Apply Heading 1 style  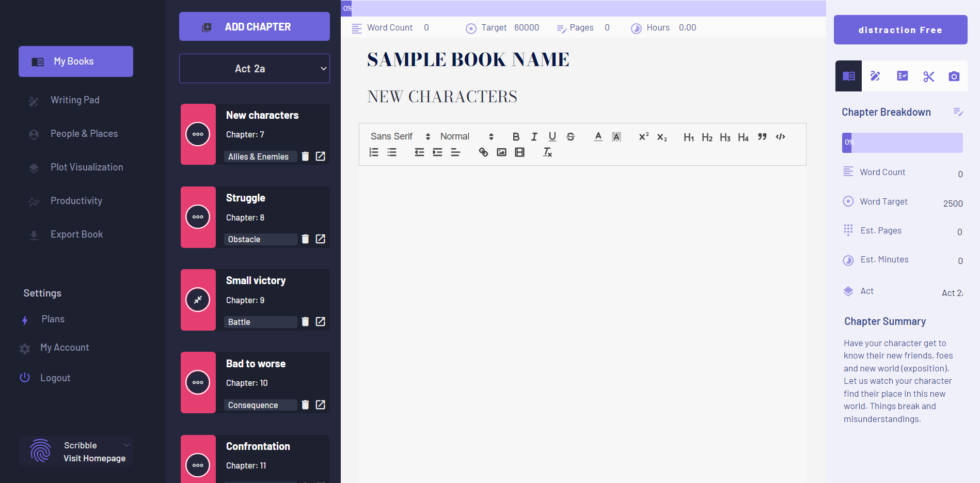click(689, 137)
